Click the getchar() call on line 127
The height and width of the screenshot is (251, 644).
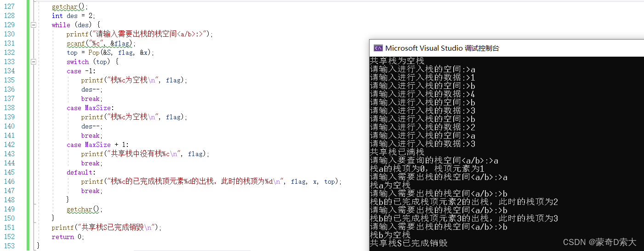[x=70, y=6]
